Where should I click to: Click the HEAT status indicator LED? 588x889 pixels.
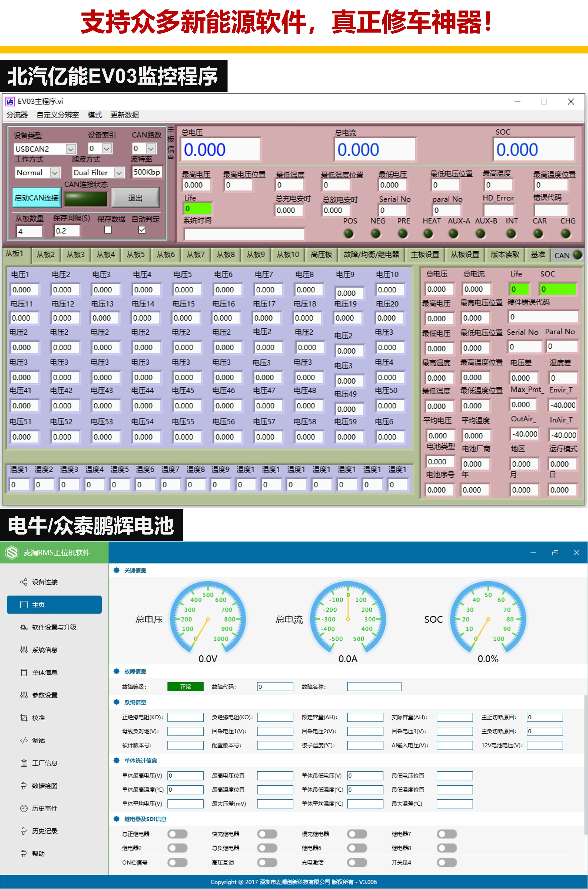coord(428,234)
